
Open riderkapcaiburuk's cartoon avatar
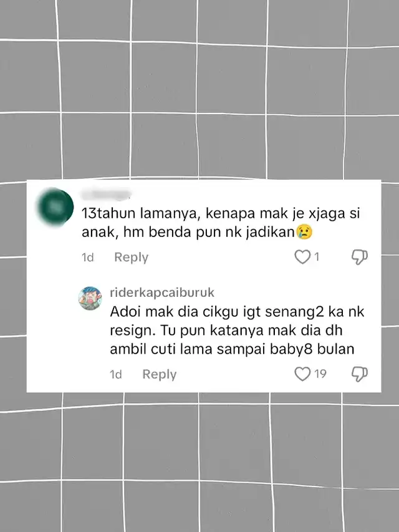[x=90, y=298]
